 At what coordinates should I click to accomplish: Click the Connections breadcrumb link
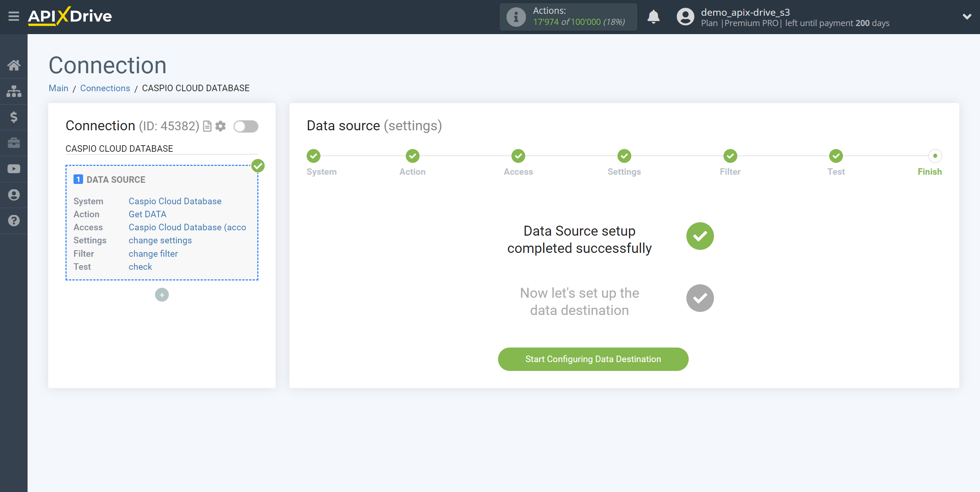pyautogui.click(x=105, y=89)
